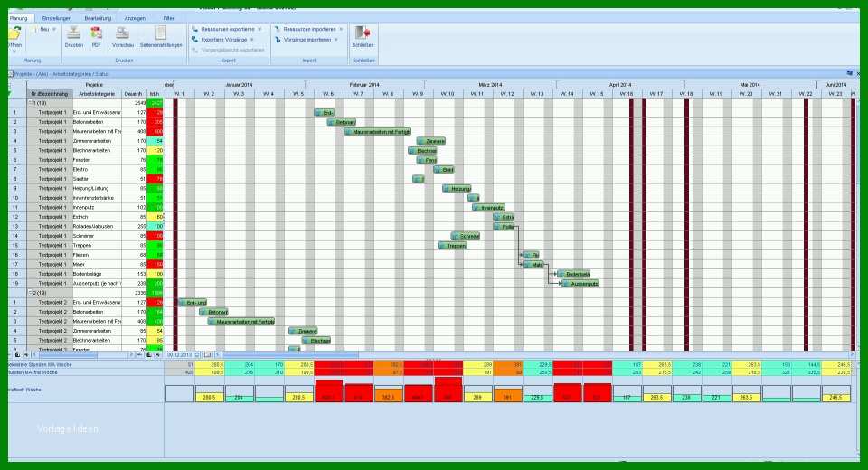The image size is (868, 470).
Task: Click second icon in bottom-left table toolbar
Action: [x=26, y=354]
